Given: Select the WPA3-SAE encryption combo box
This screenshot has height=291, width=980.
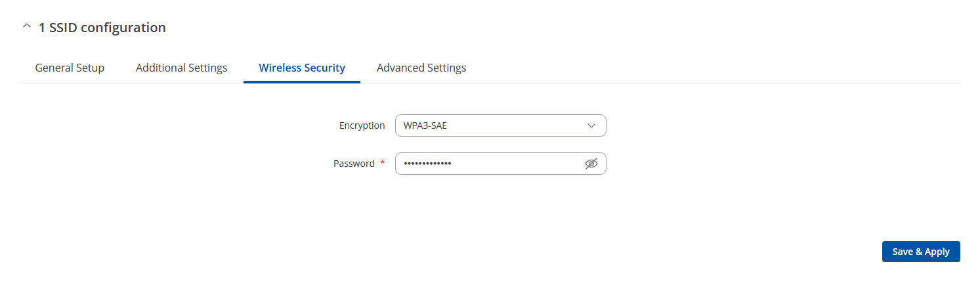Looking at the screenshot, I should pyautogui.click(x=500, y=125).
